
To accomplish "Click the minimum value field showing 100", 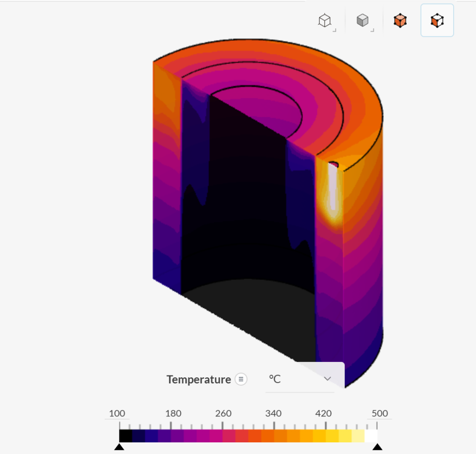I will click(x=117, y=414).
